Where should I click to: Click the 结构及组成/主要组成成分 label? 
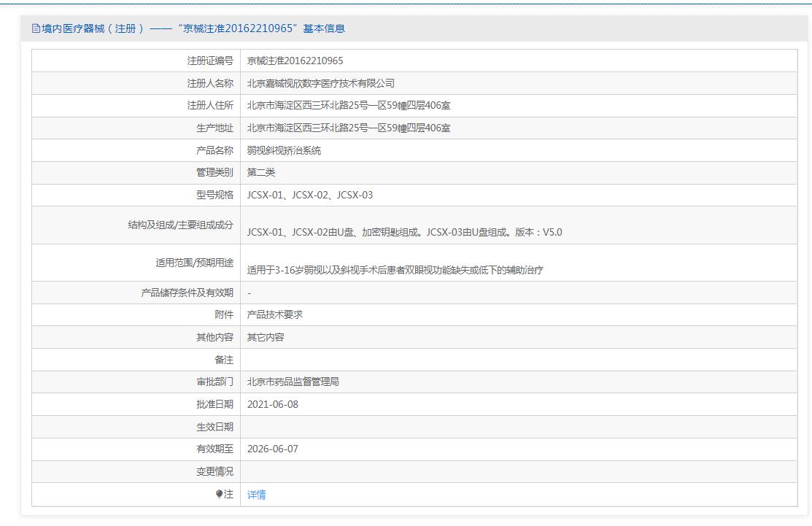tap(181, 225)
